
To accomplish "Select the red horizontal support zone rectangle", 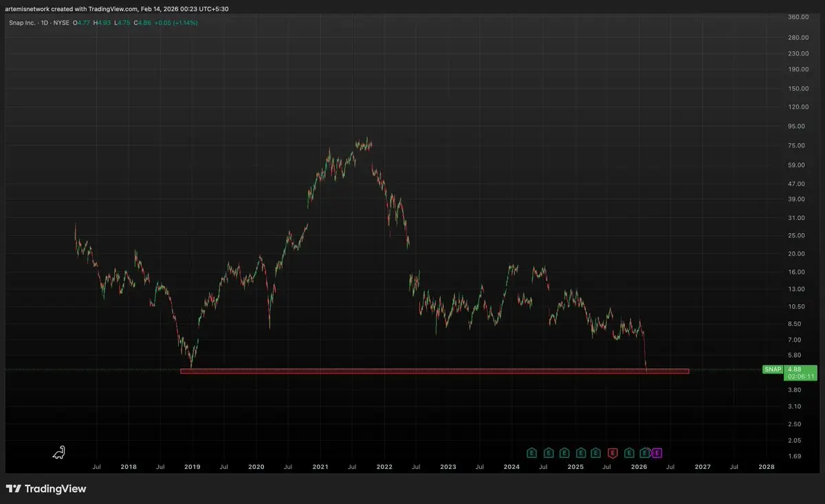I will coord(434,371).
